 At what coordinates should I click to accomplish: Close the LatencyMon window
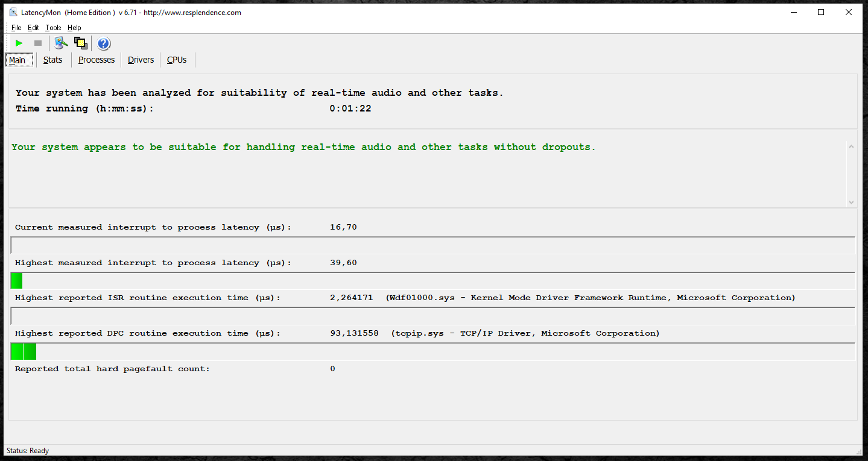(849, 12)
